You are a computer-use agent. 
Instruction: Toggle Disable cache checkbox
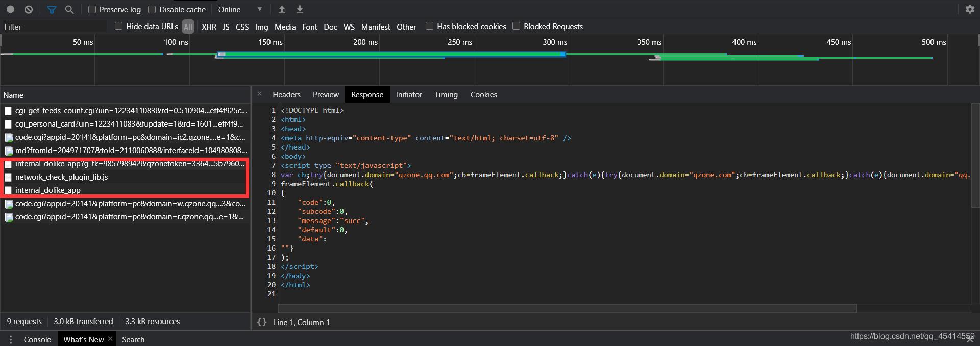152,9
